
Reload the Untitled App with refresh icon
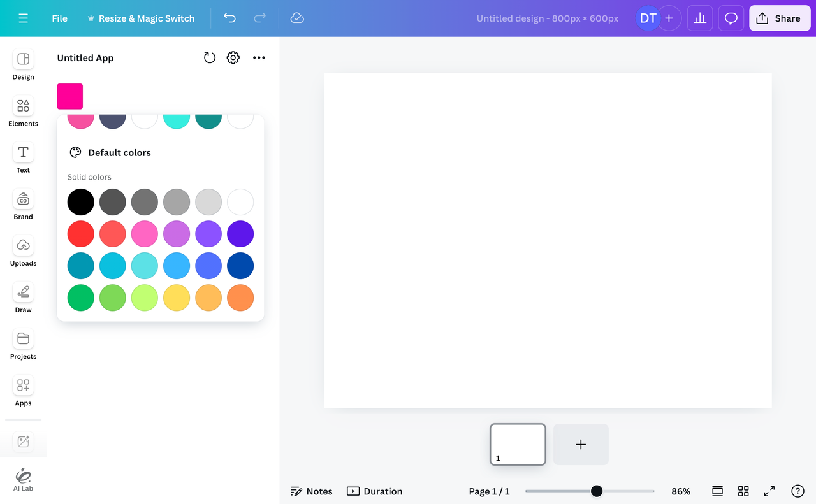209,58
